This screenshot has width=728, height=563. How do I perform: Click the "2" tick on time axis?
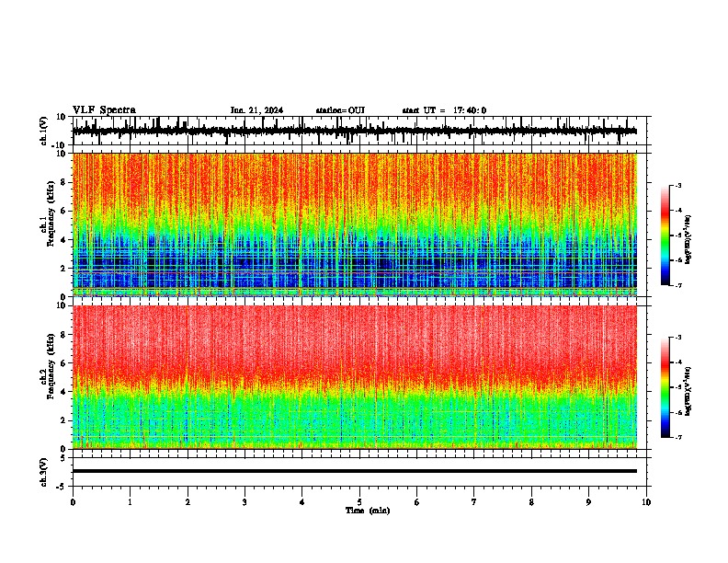coord(188,502)
